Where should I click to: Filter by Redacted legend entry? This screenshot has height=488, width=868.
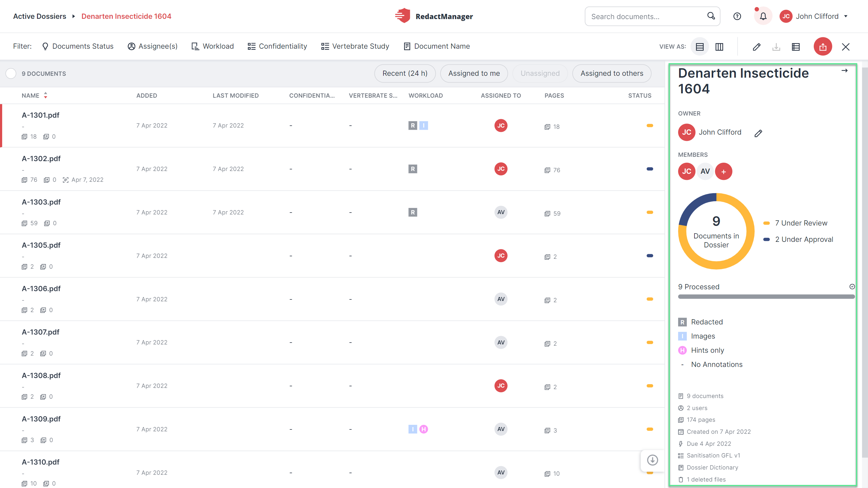pyautogui.click(x=701, y=322)
